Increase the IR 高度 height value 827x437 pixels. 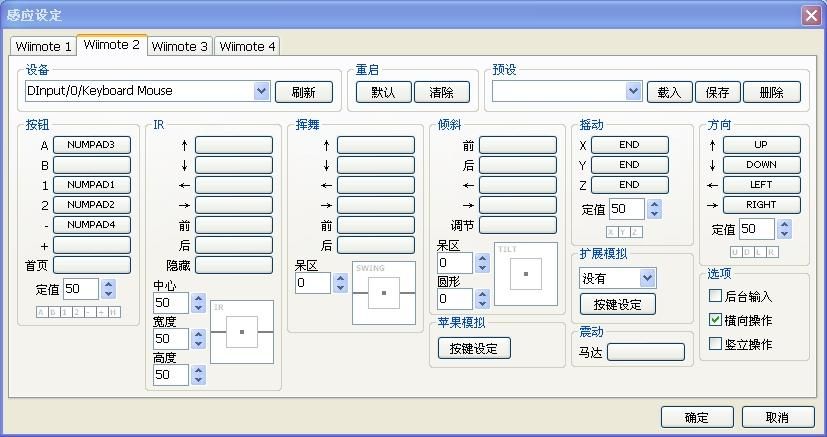tap(198, 370)
